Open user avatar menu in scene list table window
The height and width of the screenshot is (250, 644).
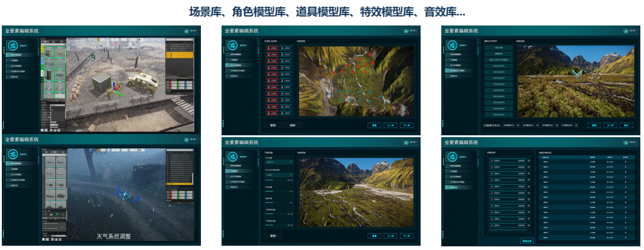coord(626,143)
